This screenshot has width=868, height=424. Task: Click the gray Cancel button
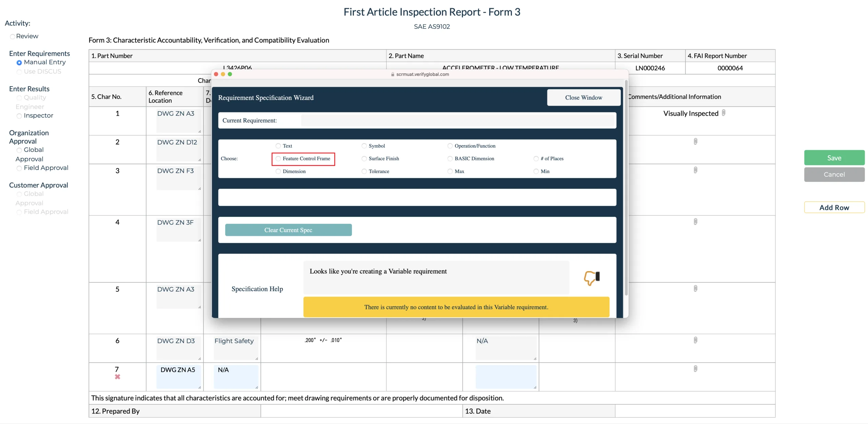(834, 174)
